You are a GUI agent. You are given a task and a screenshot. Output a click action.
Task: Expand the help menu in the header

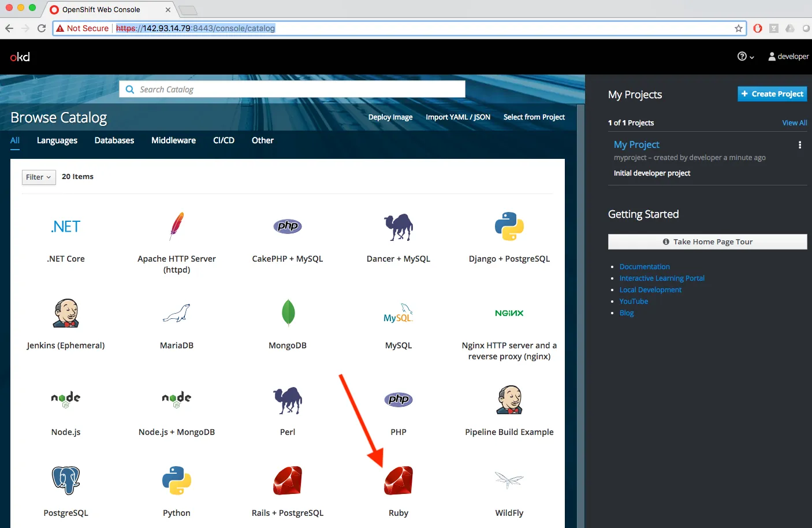pos(746,57)
